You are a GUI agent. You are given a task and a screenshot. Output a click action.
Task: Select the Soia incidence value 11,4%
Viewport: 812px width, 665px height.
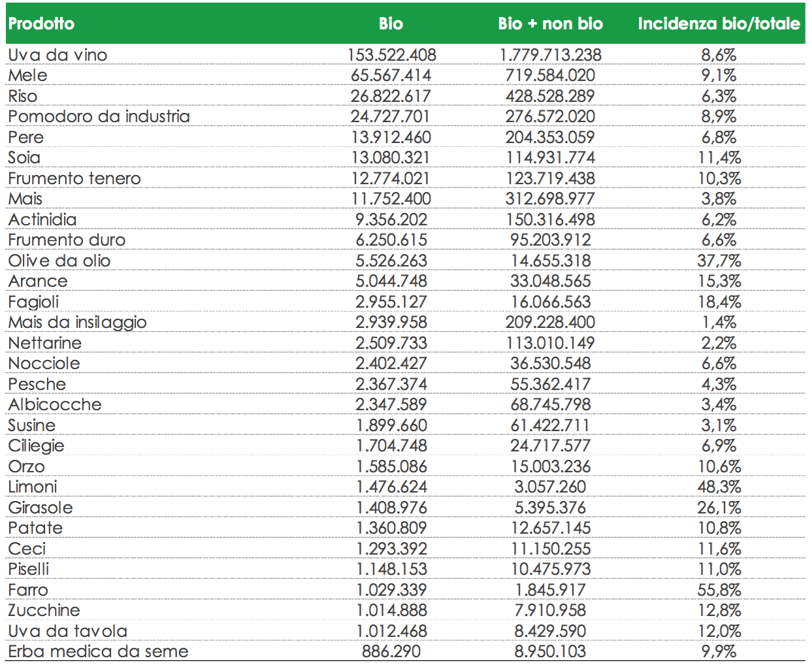point(719,158)
